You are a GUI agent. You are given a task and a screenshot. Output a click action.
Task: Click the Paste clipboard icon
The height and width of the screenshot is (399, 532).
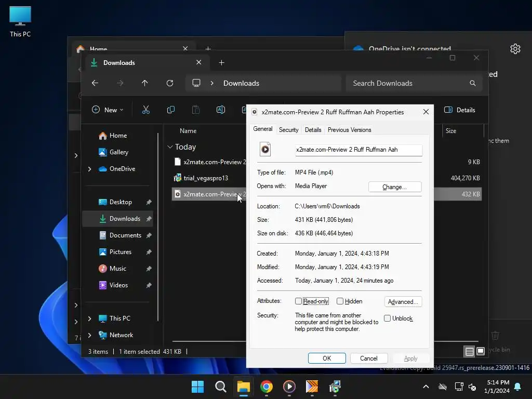pos(196,110)
